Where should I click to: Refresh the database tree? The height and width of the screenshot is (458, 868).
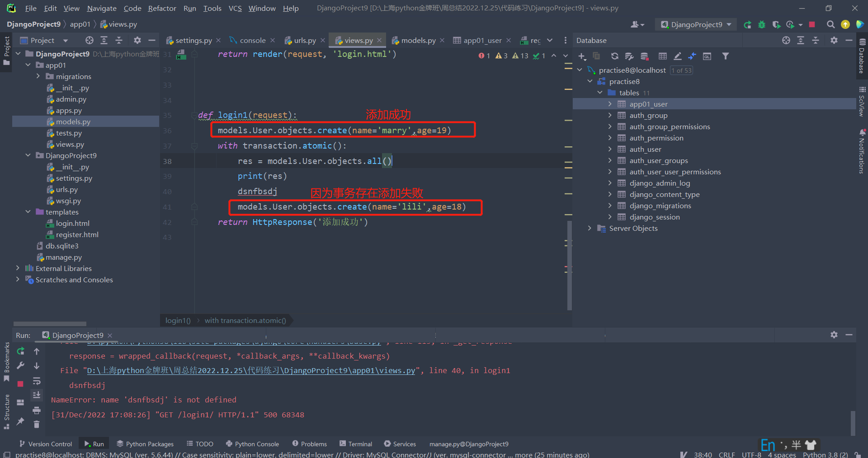point(614,56)
